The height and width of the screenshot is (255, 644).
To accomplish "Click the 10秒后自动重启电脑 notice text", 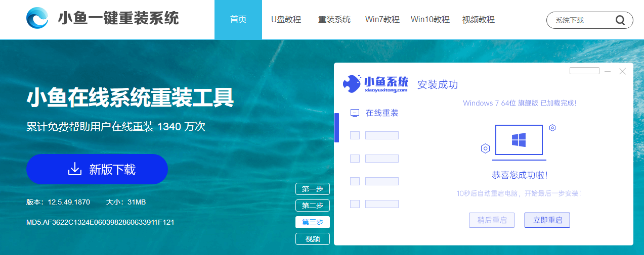I will pyautogui.click(x=519, y=193).
